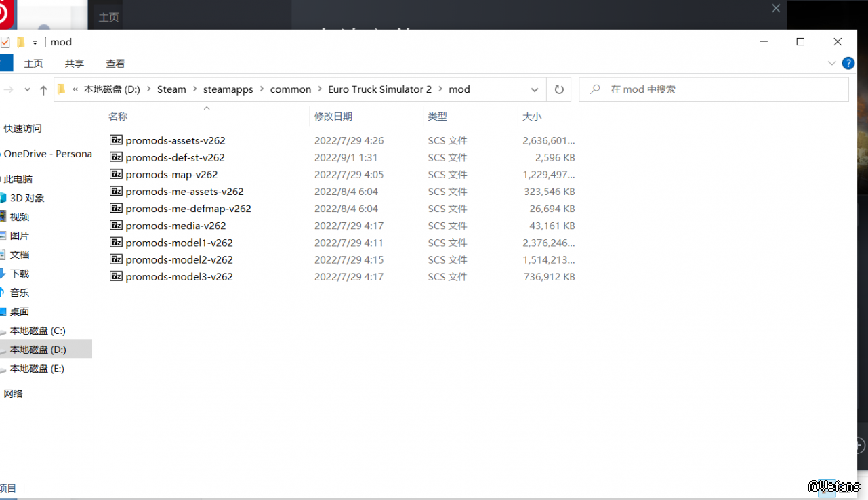Select the promods-def-st-v262 file
Screen dimensions: 868x500
pos(175,157)
